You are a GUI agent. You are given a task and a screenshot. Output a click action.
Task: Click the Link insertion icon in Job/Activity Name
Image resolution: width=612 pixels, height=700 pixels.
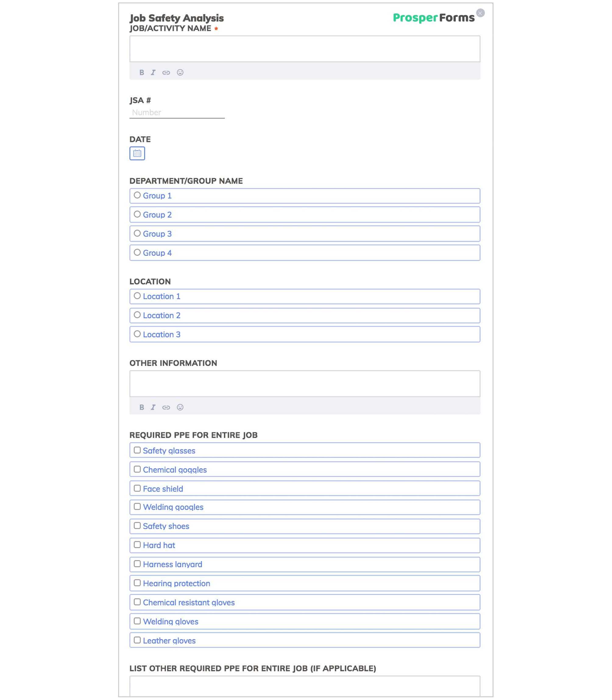pyautogui.click(x=167, y=73)
